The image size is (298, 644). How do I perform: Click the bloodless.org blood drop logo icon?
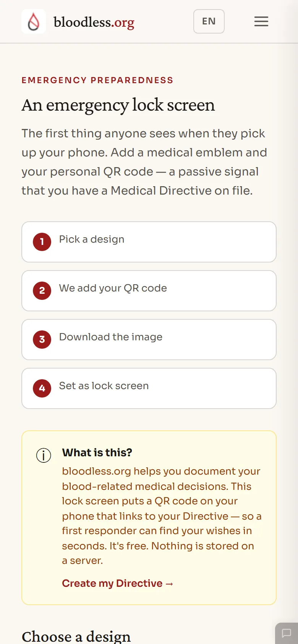coord(34,21)
